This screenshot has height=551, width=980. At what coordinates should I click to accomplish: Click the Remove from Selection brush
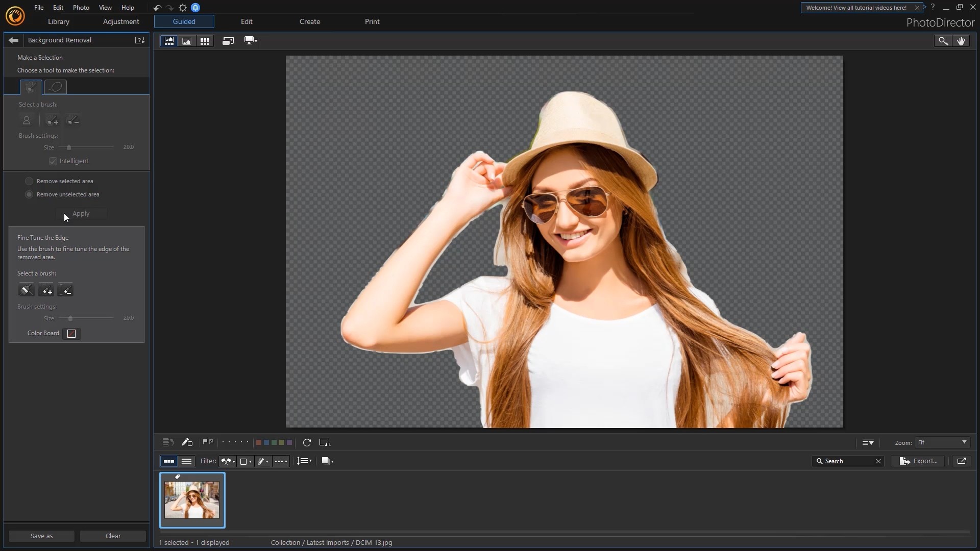73,120
